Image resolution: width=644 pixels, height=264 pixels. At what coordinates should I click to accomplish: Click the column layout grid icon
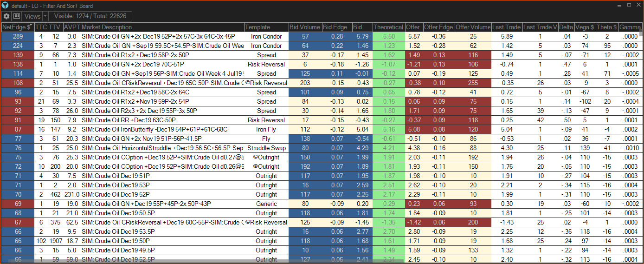coord(17,16)
